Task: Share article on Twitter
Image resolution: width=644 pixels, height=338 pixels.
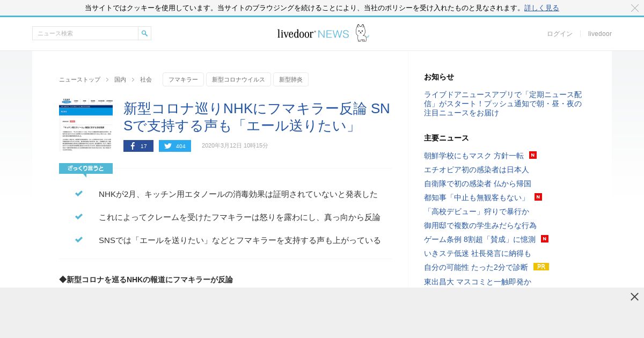Action: [x=175, y=146]
